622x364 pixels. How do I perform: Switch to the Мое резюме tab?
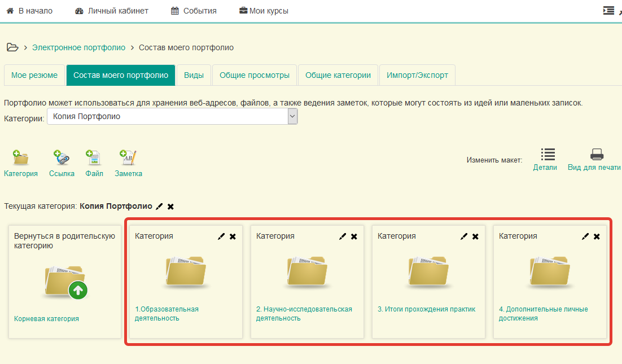tap(34, 75)
